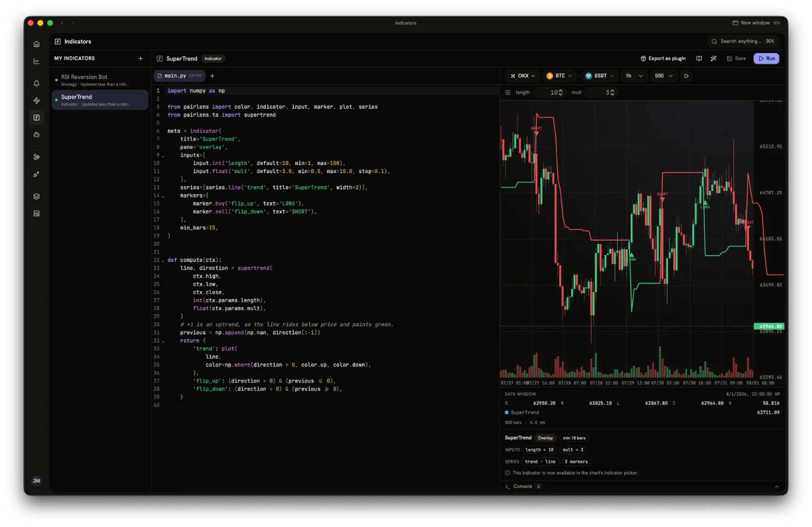Click the 'def compute(ctx):' code line
The width and height of the screenshot is (812, 527).
[194, 260]
